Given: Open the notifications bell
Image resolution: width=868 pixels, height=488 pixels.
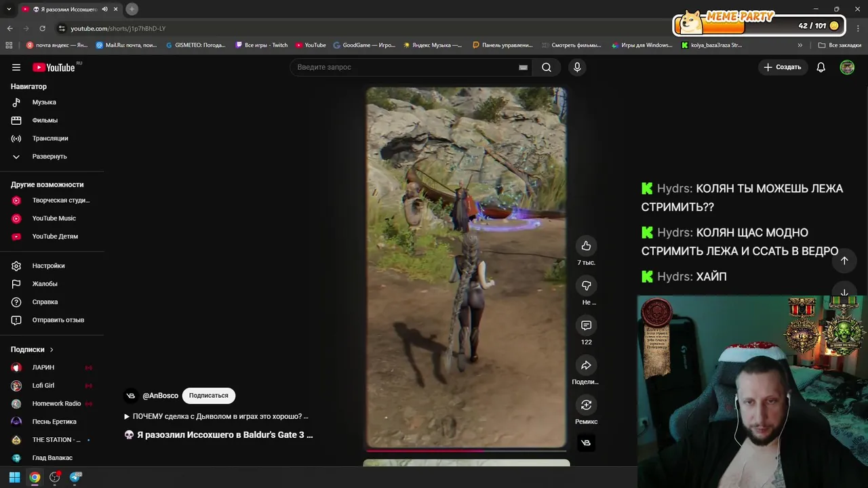Looking at the screenshot, I should [821, 67].
